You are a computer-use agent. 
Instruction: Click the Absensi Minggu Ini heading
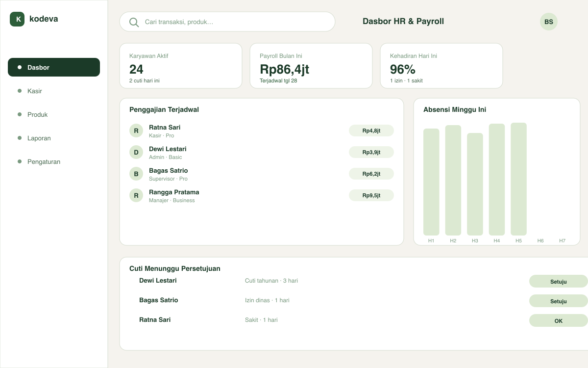tap(455, 109)
